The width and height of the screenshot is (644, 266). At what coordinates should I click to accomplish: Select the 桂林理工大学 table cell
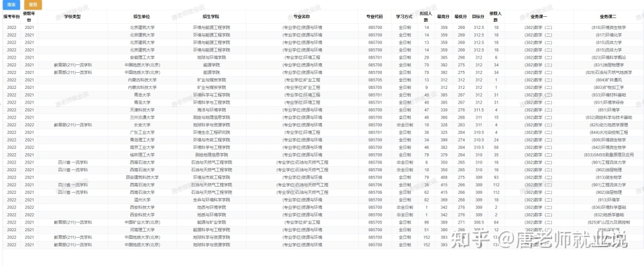142,155
